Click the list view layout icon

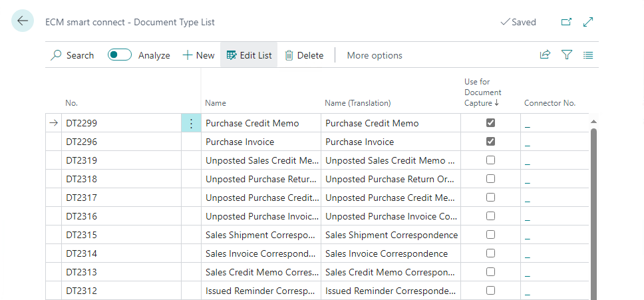588,55
